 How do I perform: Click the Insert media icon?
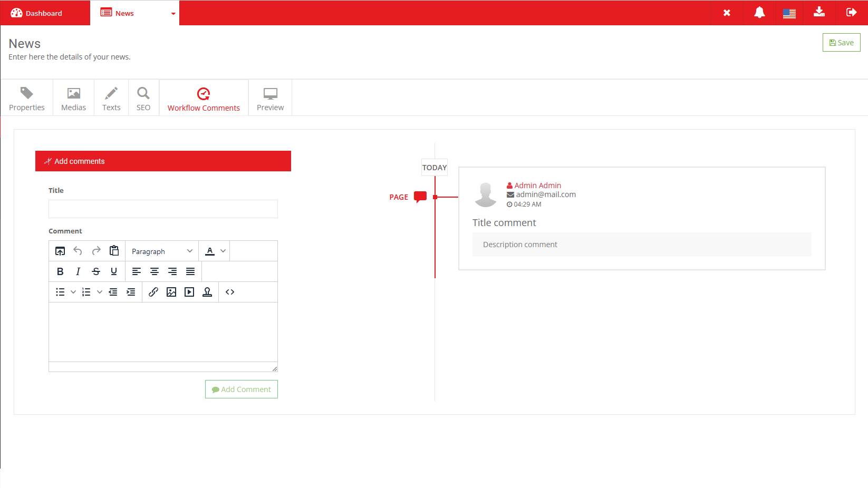pos(189,292)
